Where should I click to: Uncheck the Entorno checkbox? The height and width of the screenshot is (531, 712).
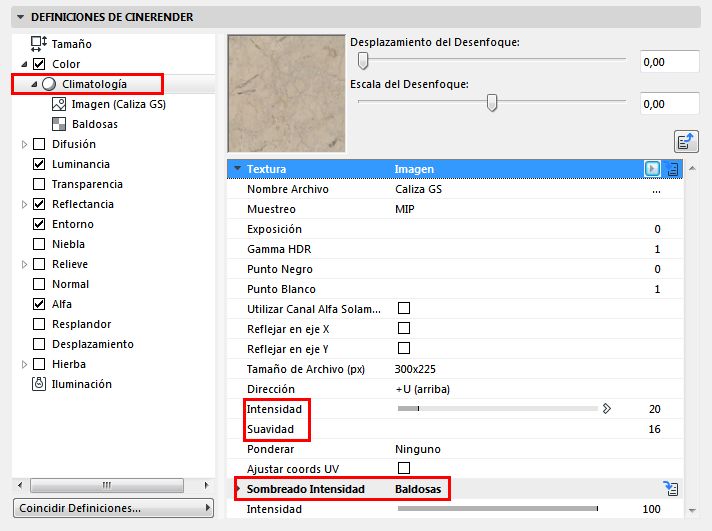39,224
